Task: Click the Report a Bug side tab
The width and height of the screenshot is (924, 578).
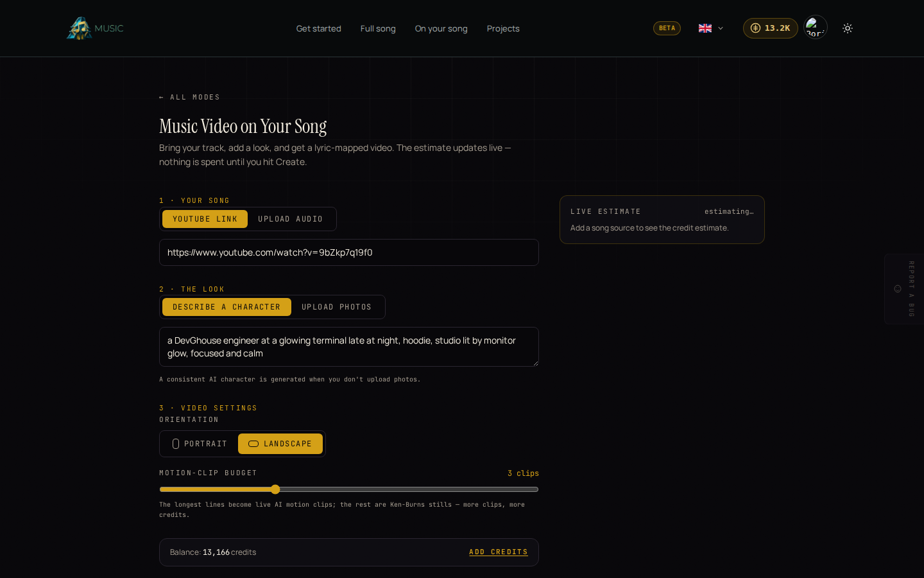Action: point(903,289)
